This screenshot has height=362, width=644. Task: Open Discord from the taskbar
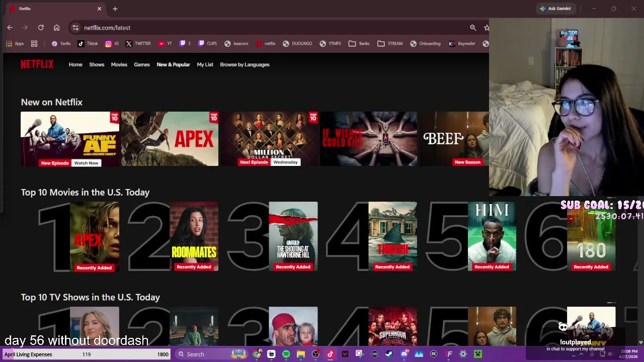pos(404,354)
